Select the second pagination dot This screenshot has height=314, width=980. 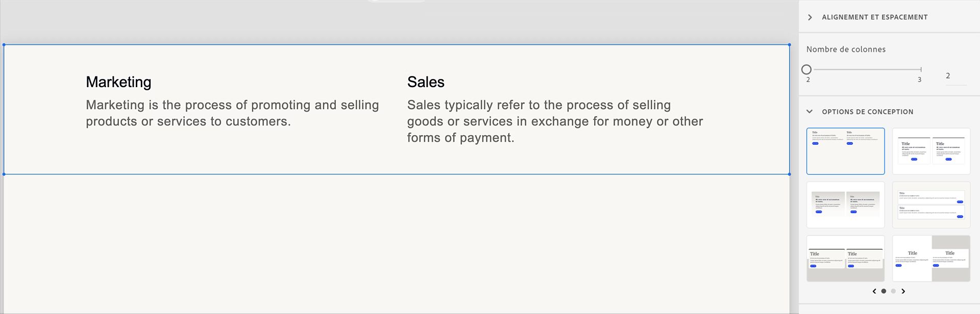pyautogui.click(x=893, y=292)
